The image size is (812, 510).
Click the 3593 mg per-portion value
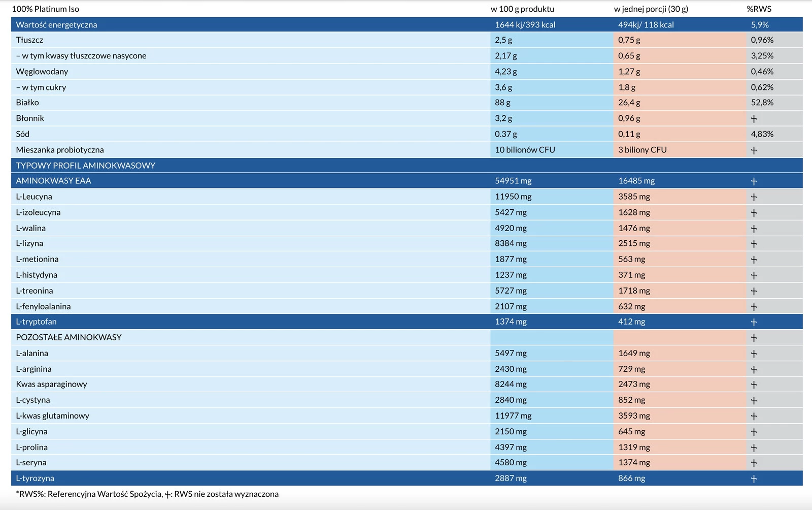(634, 416)
